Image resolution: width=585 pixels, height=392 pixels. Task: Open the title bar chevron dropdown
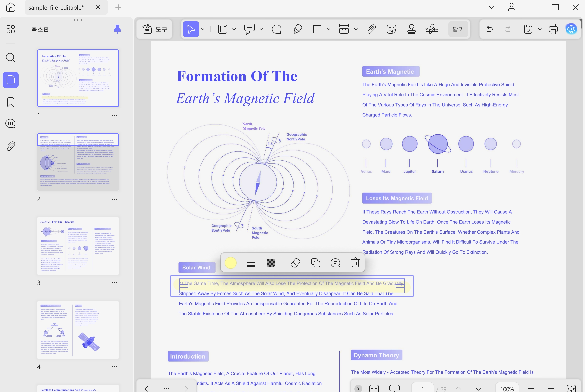point(492,7)
